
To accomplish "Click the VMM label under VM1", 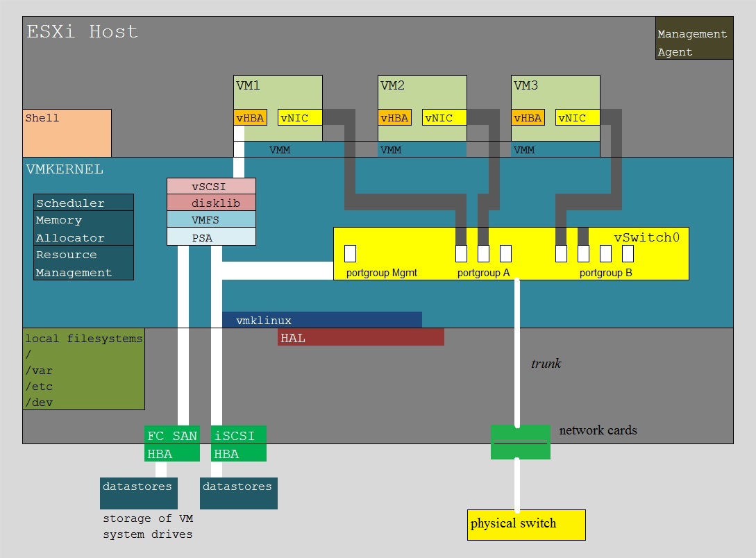I will 280,150.
